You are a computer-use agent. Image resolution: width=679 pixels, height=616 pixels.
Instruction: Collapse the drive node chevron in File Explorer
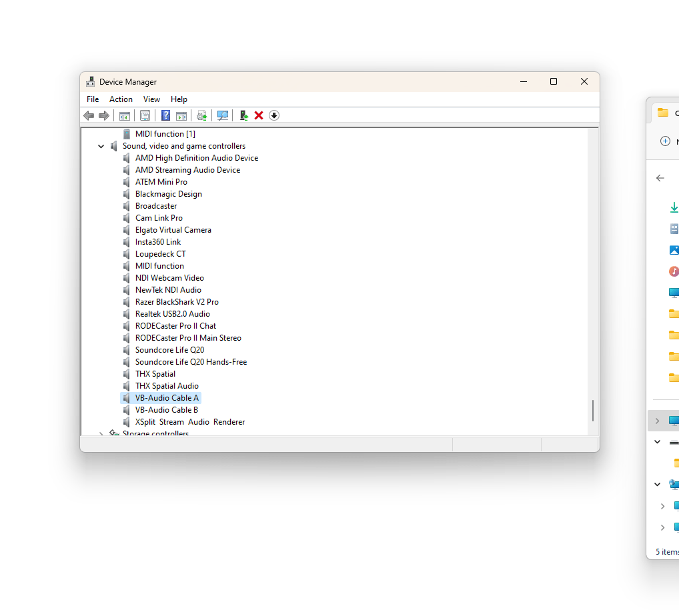[x=658, y=442]
